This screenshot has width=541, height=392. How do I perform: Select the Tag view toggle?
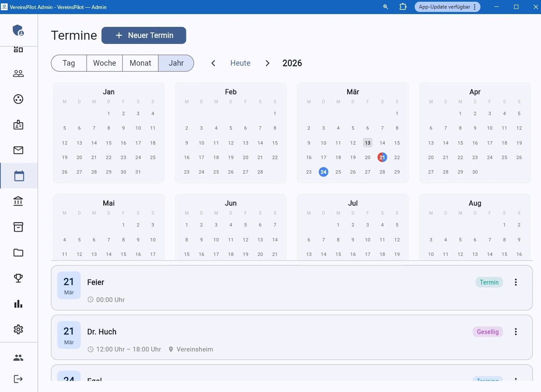(x=68, y=63)
